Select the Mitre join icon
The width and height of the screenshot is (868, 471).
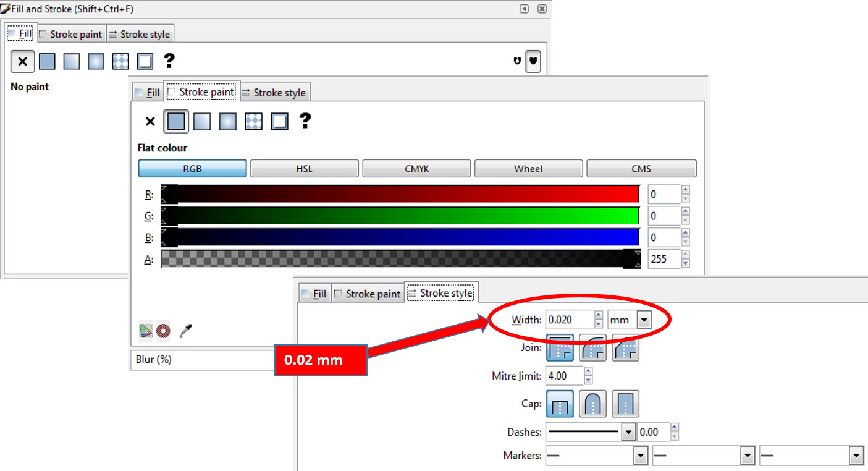560,347
